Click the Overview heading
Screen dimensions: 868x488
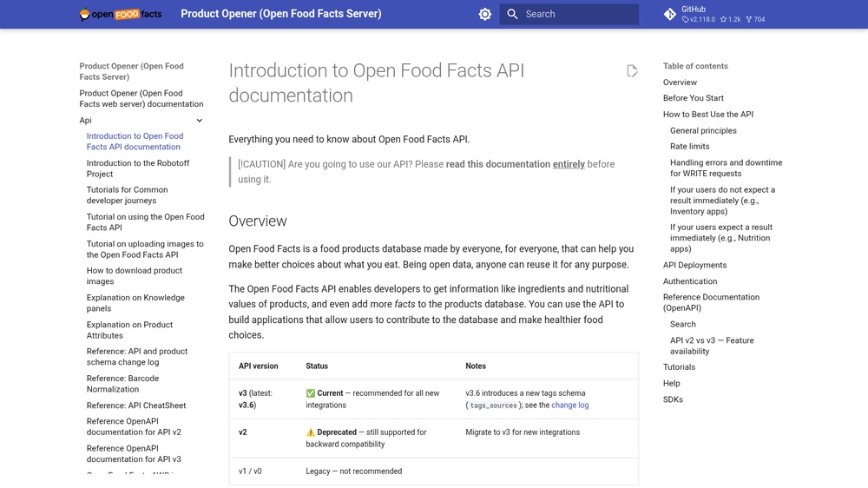click(x=258, y=221)
